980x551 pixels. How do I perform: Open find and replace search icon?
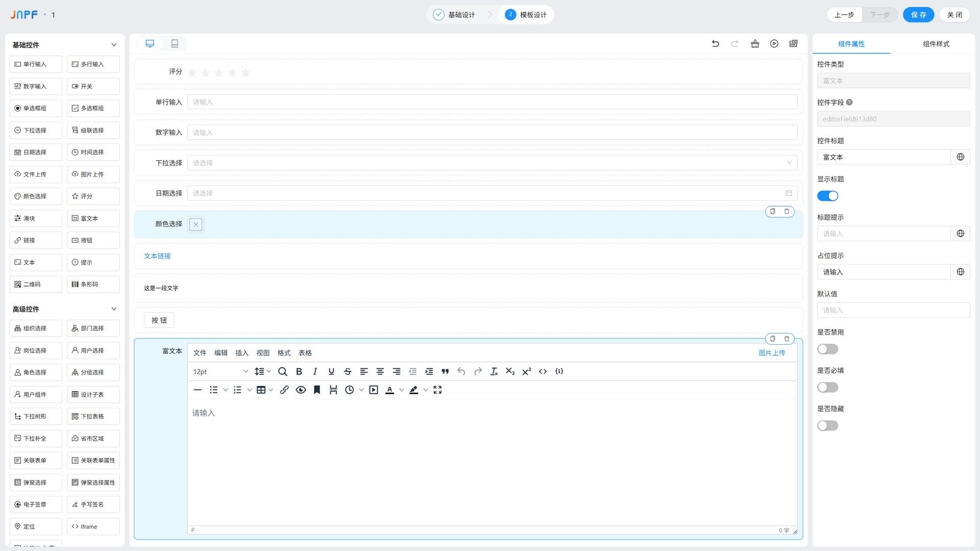283,371
